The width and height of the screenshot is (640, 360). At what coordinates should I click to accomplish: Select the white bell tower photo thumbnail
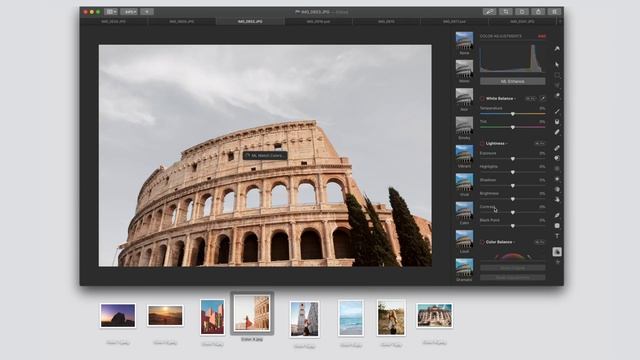(x=304, y=319)
